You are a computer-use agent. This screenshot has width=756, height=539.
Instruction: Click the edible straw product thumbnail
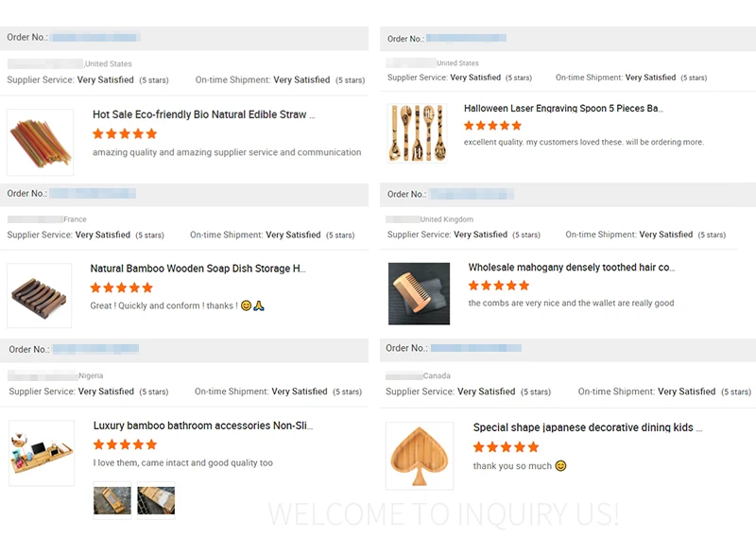pos(40,143)
